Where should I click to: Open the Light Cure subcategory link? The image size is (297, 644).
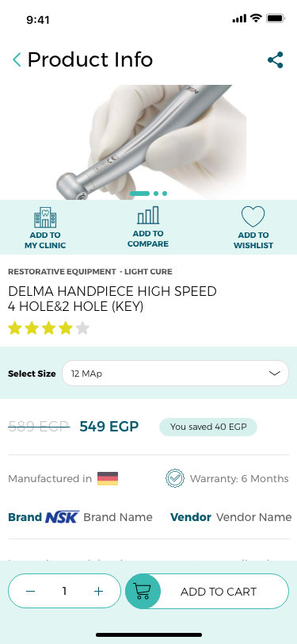coord(148,271)
